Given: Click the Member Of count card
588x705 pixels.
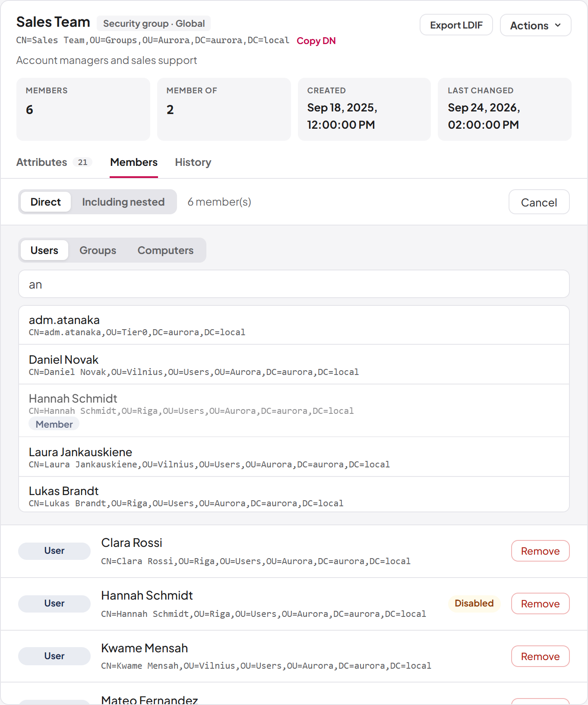Looking at the screenshot, I should (224, 109).
